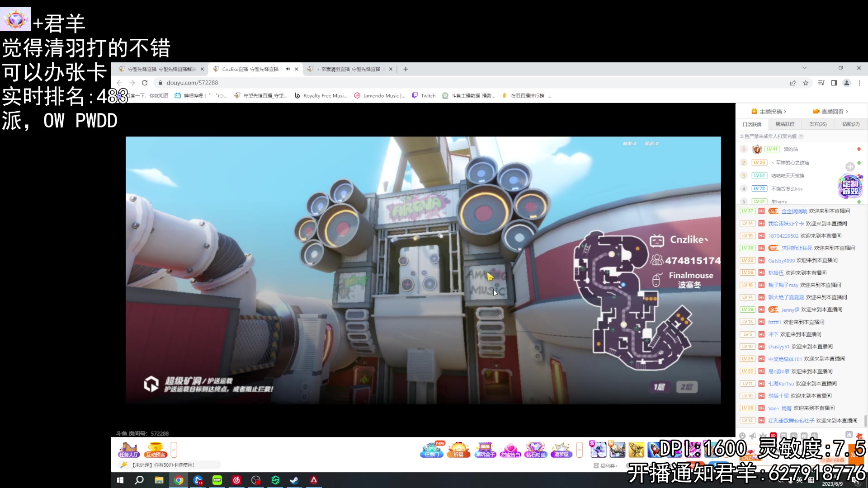Open the Chrome profile avatar
This screenshot has width=868, height=488.
click(x=847, y=83)
